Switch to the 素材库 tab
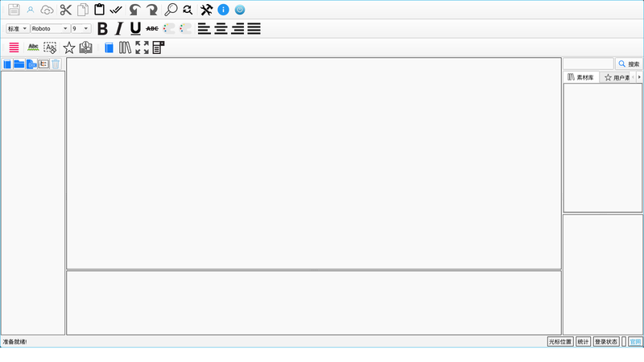The image size is (644, 362). 581,77
